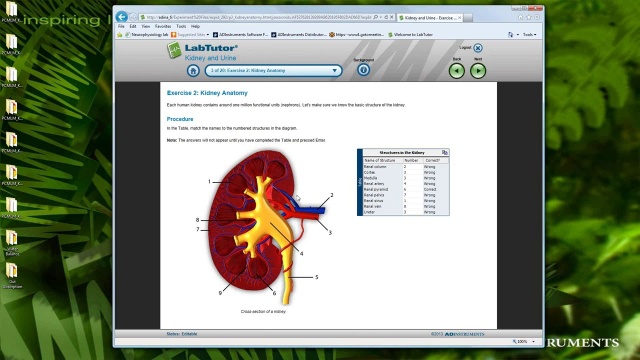Go to previous page with Back arrow
The image size is (640, 360).
click(456, 71)
